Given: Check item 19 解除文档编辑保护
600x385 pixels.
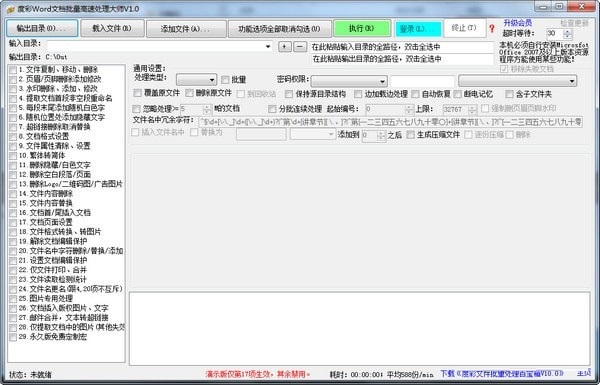Looking at the screenshot, I should [x=13, y=242].
